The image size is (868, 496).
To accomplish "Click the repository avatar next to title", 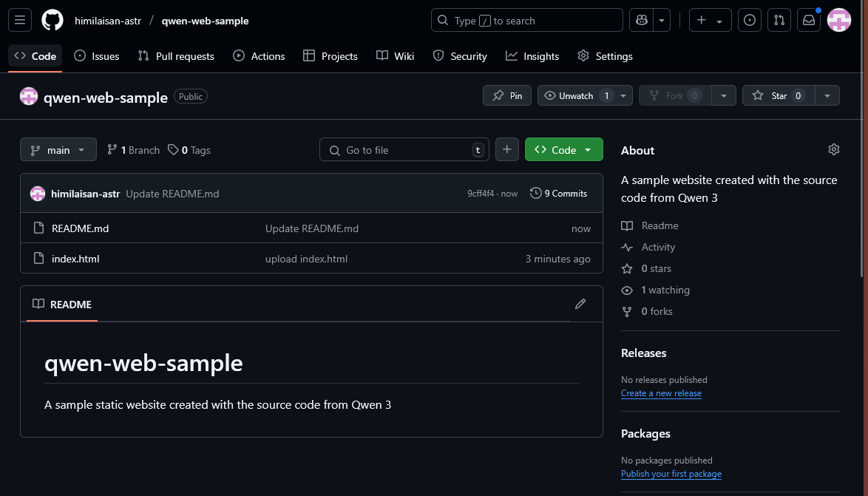I will pyautogui.click(x=29, y=96).
